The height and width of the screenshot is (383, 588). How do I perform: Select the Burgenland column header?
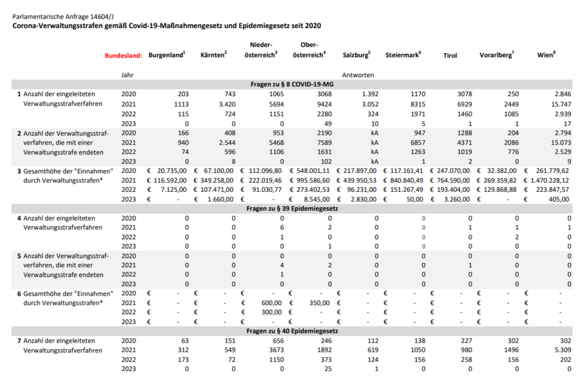[x=167, y=55]
